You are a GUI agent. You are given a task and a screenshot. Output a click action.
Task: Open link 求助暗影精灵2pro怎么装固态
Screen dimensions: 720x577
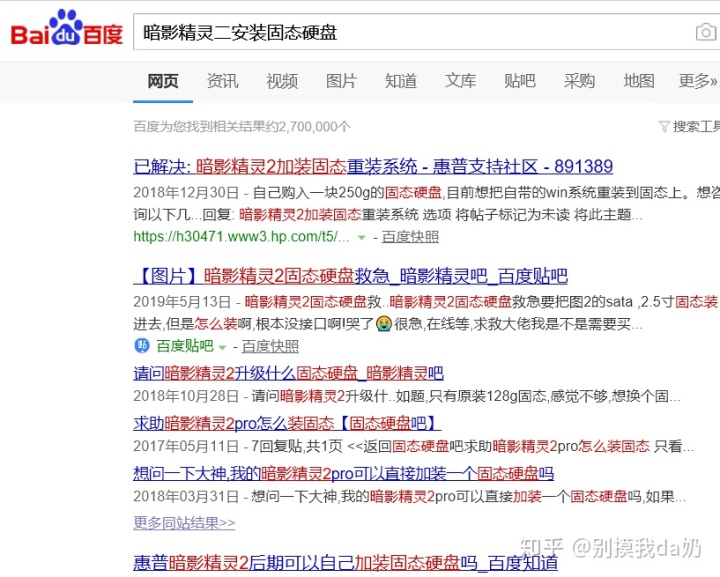[x=287, y=423]
